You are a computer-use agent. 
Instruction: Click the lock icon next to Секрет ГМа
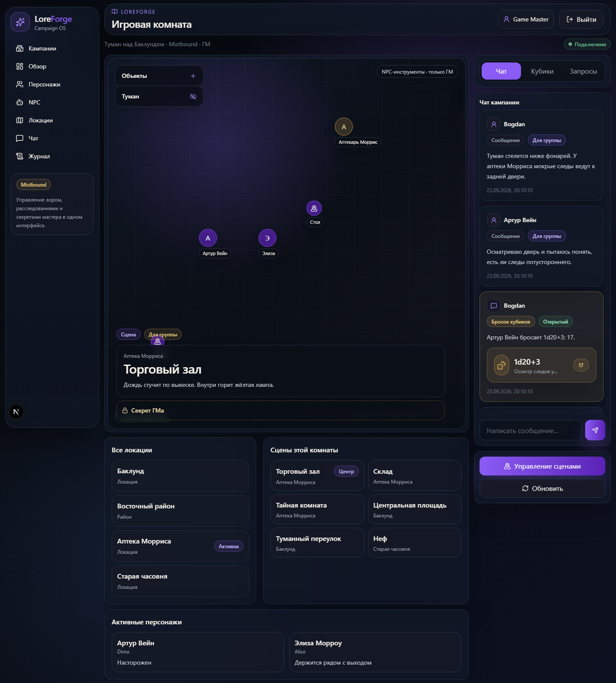pos(125,410)
